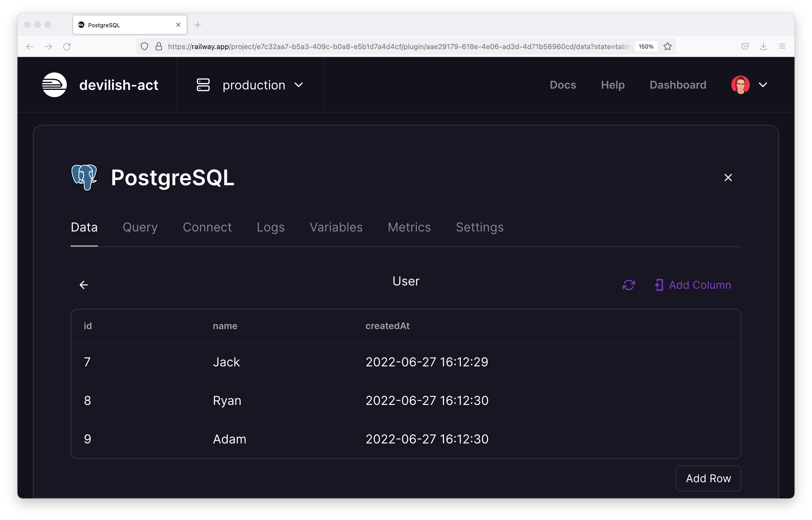Go back with the table arrow
This screenshot has height=520, width=812.
click(84, 285)
